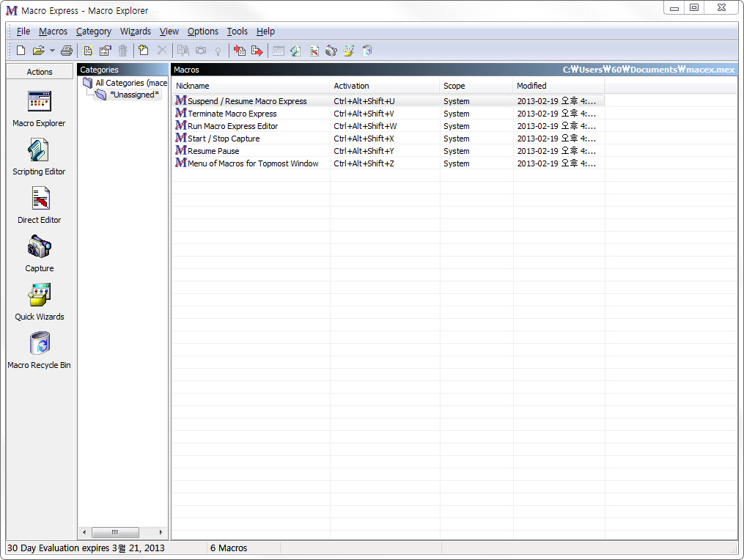744x560 pixels.
Task: Click the camera icon in the toolbar
Action: [201, 51]
